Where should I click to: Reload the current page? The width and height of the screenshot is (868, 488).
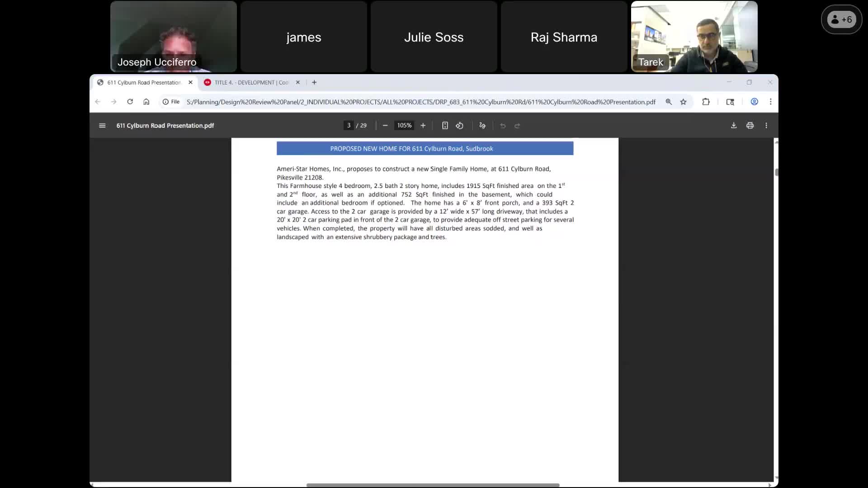point(130,102)
